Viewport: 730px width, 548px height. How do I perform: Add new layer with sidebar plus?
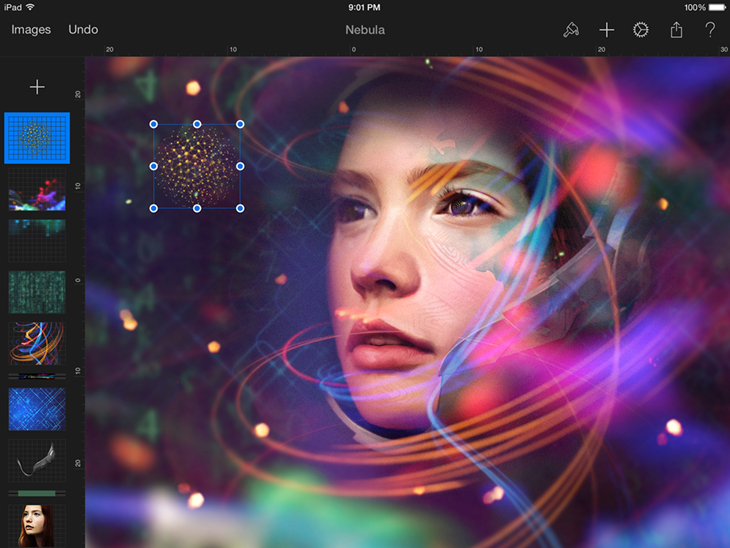[x=37, y=87]
